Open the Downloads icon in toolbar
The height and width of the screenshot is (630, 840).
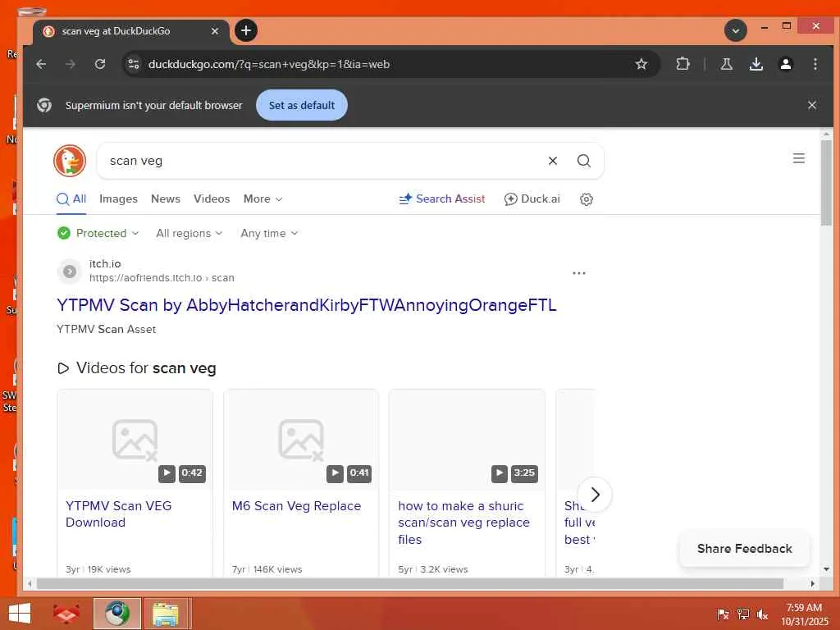pos(756,64)
